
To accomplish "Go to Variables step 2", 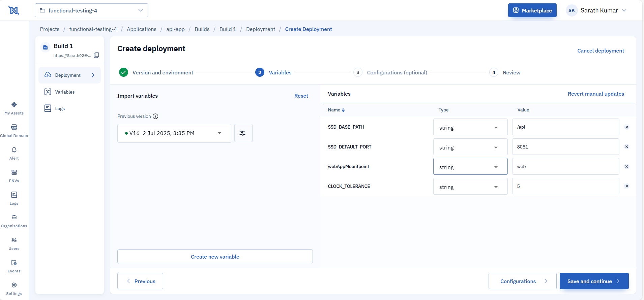I will pos(273,72).
